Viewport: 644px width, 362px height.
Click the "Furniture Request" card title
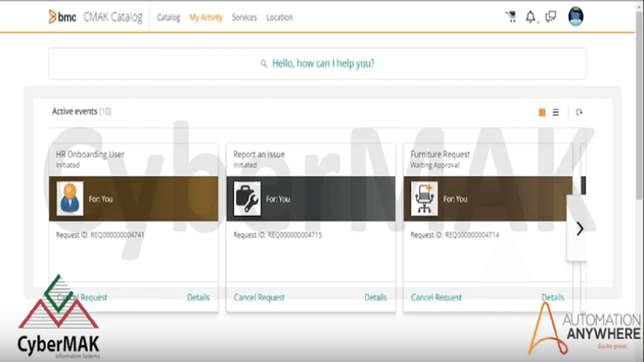pyautogui.click(x=440, y=154)
